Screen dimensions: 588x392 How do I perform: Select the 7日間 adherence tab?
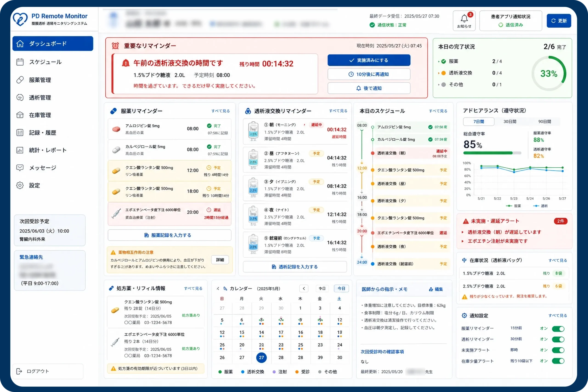479,121
